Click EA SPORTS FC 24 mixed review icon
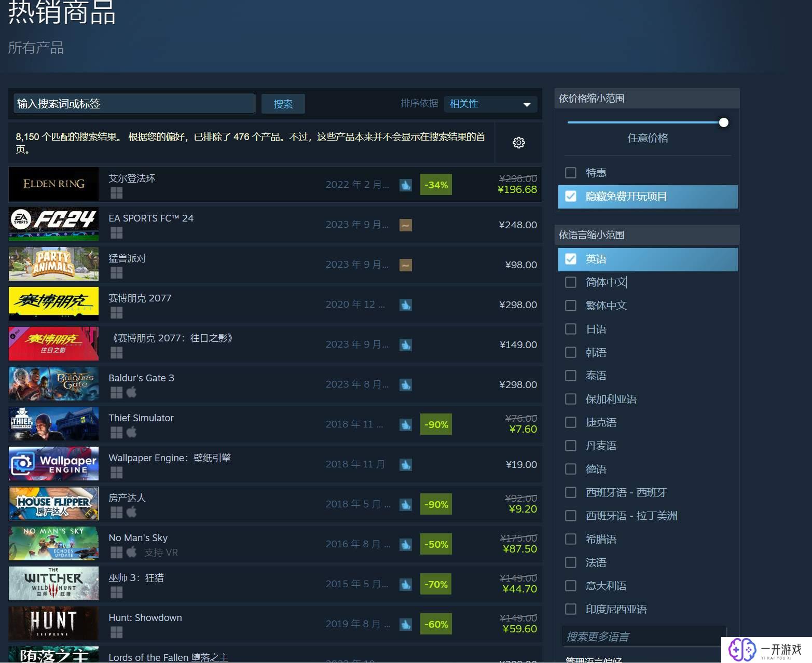Viewport: 812px width, 663px height. coord(406,225)
